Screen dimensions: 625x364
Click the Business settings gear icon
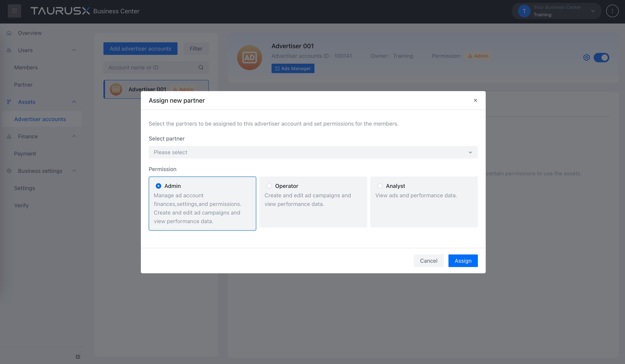[9, 171]
